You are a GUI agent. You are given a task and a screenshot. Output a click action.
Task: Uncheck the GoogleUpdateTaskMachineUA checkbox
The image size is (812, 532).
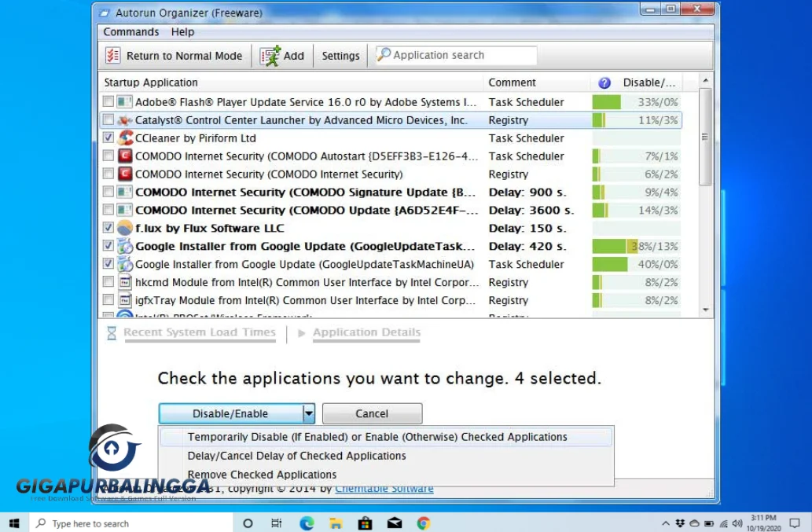point(108,263)
